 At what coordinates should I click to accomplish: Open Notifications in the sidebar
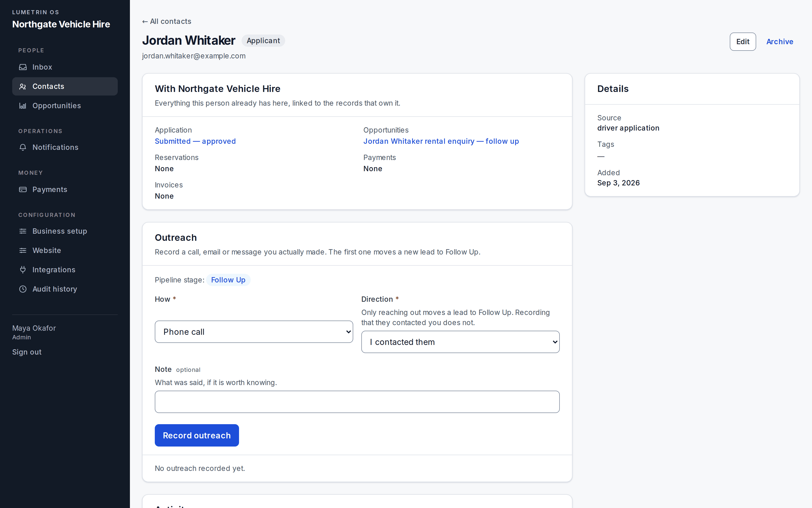[65, 148]
